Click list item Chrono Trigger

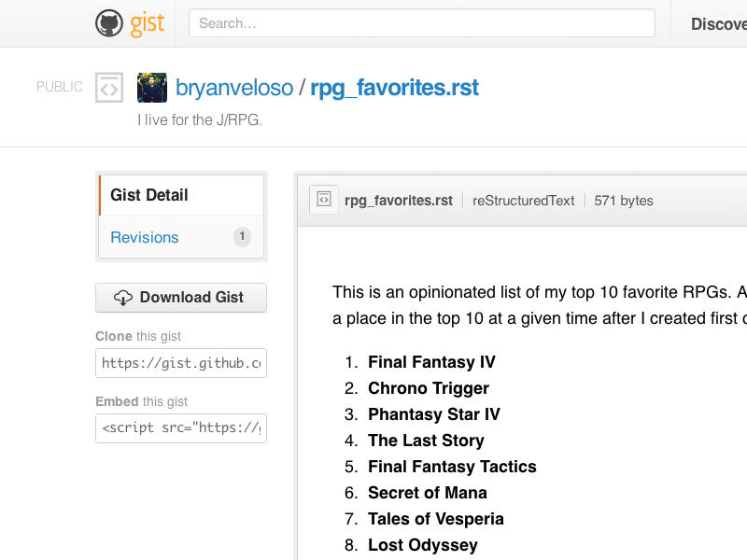coord(429,388)
